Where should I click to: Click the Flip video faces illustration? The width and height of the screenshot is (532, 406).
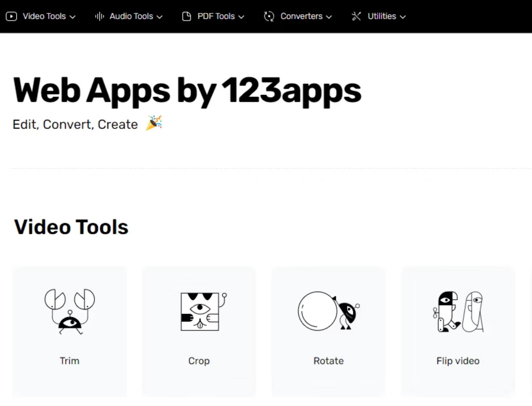tap(458, 312)
